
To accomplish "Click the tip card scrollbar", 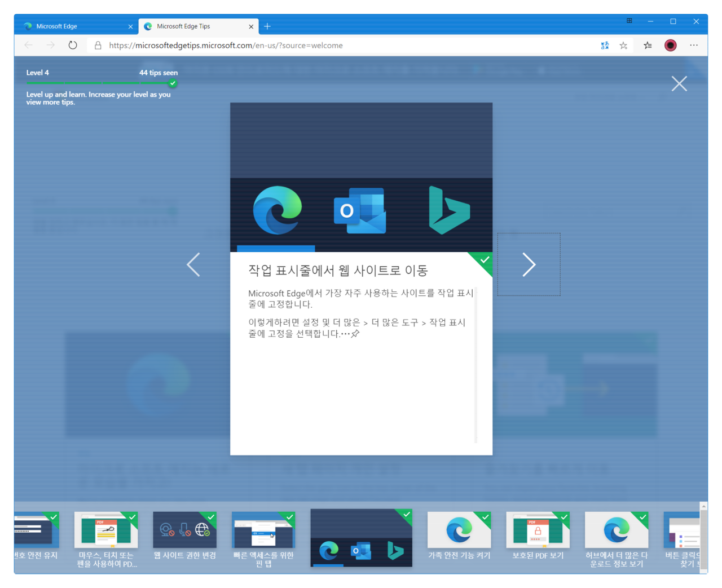I will coord(476,365).
